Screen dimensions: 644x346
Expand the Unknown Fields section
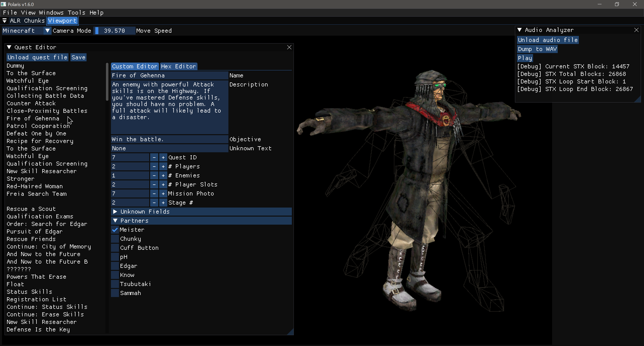(x=115, y=212)
